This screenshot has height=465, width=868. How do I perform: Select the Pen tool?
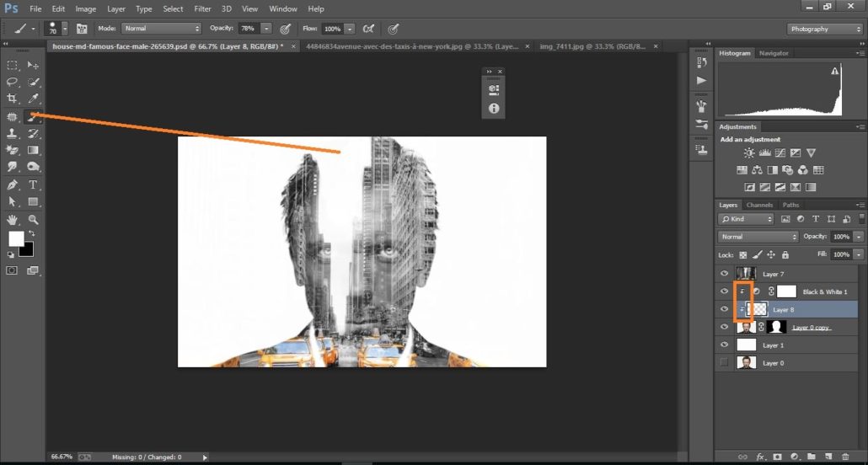tap(12, 184)
